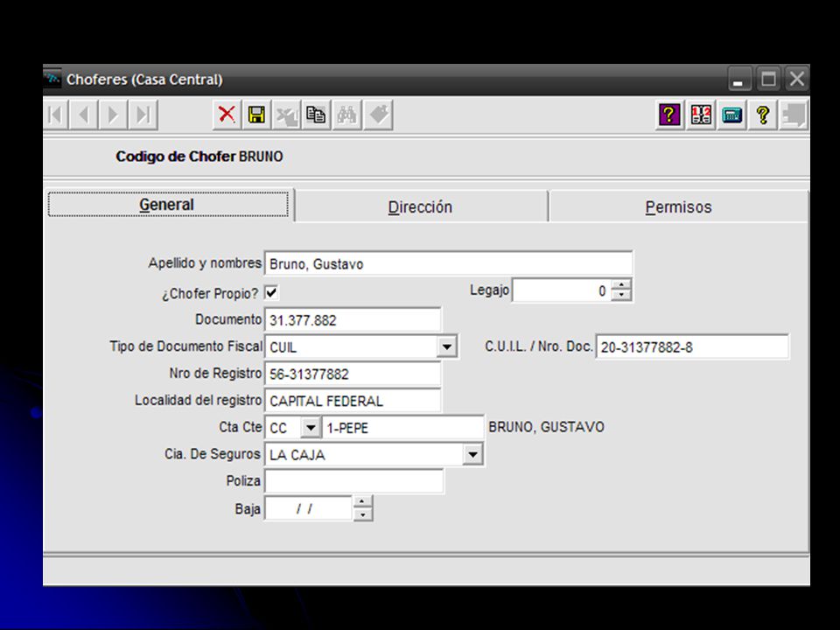
Task: Switch to the General tab
Action: pyautogui.click(x=168, y=204)
